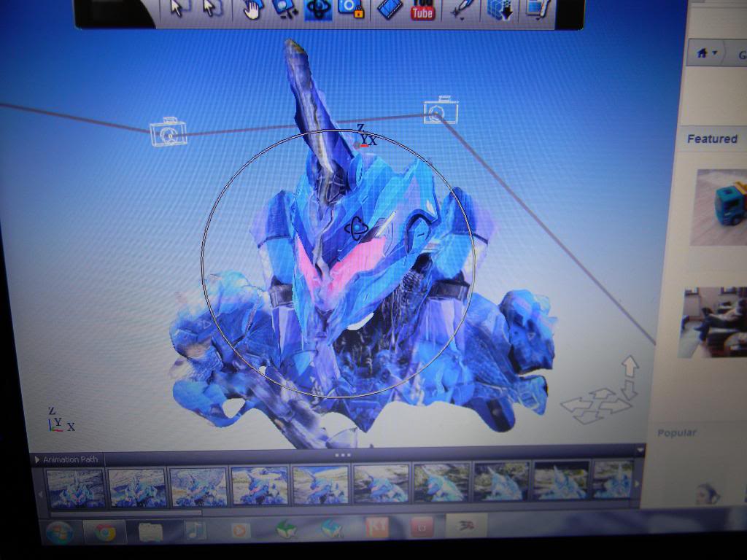The image size is (747, 560).
Task: Open the Featured section heading
Action: coord(712,139)
